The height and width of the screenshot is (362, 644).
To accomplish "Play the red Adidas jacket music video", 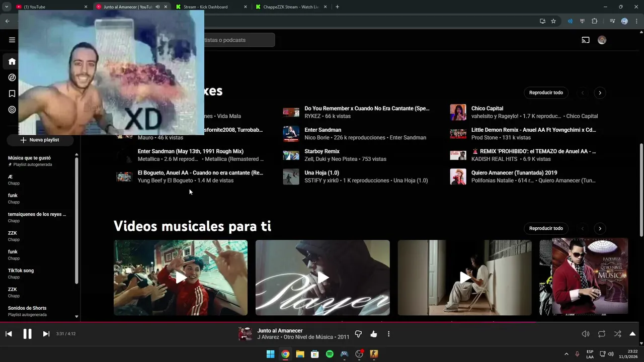I will (x=181, y=278).
